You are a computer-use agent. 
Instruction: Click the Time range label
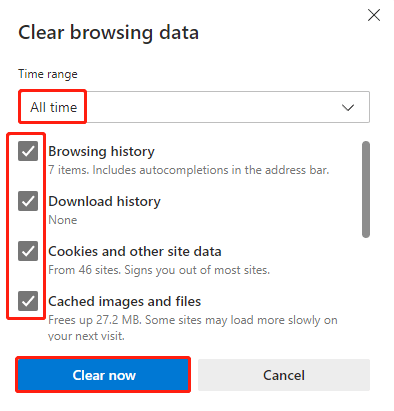coord(48,74)
